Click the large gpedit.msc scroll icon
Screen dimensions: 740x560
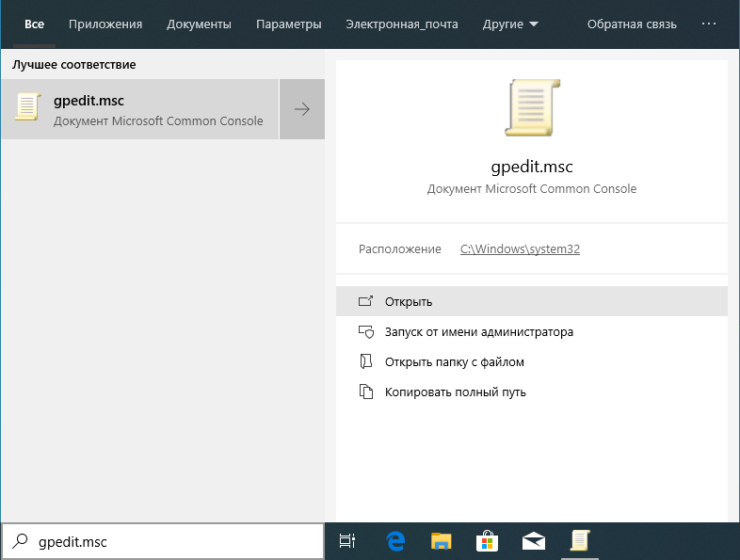point(532,108)
